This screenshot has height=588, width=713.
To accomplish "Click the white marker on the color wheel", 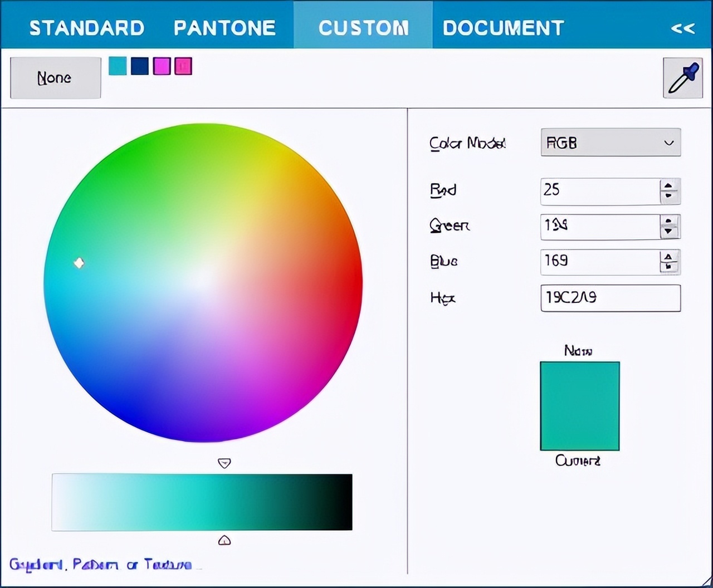I will pyautogui.click(x=79, y=263).
